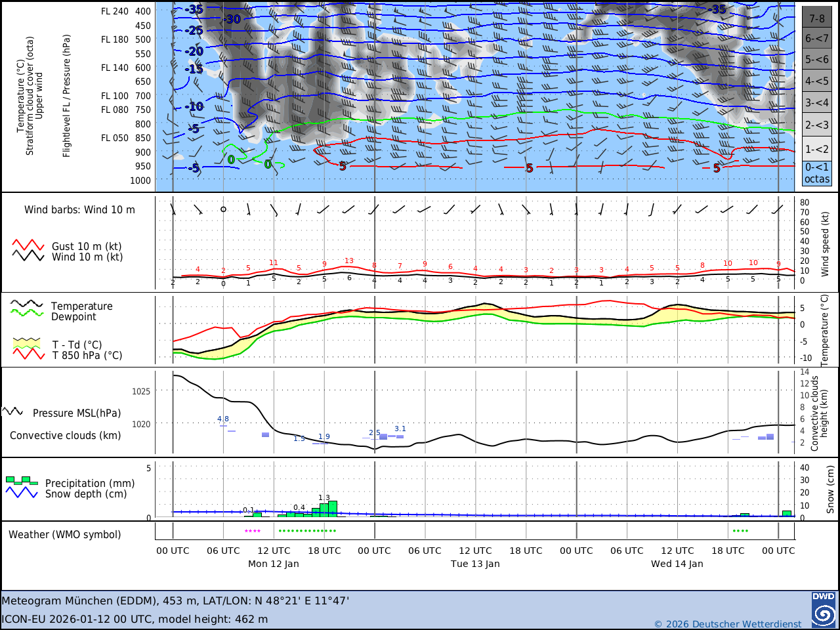
Task: Select the 1-<2 cloud cover swatch
Action: [817, 149]
